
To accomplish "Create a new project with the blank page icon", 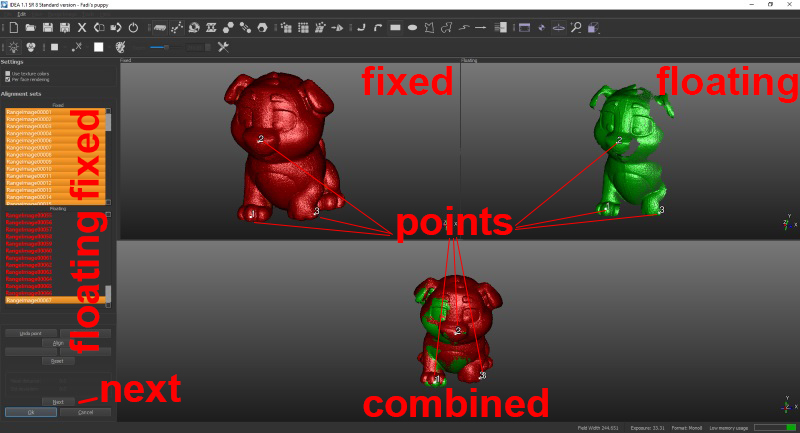I will 14,28.
